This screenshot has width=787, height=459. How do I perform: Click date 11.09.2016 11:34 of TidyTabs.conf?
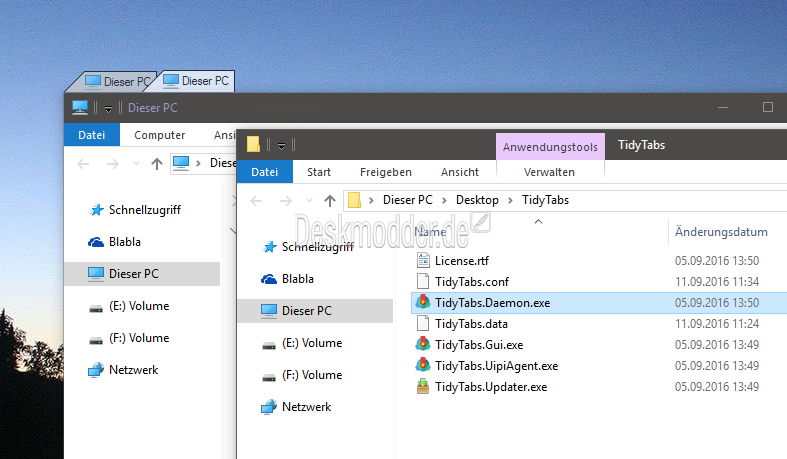point(717,282)
